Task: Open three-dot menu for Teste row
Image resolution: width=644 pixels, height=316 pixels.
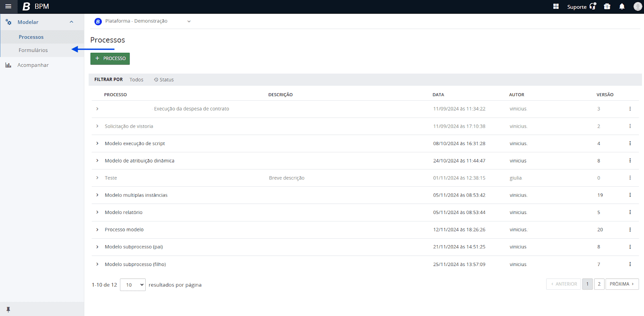Action: (x=630, y=178)
